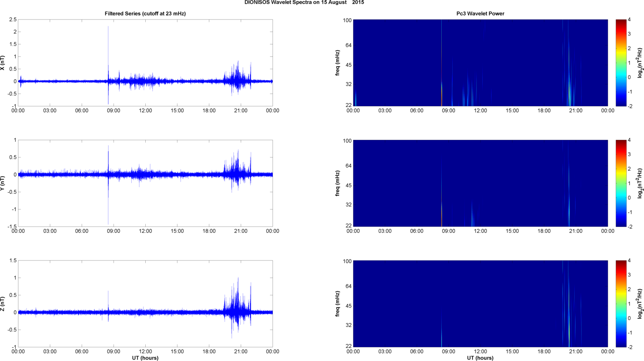
Task: Click the bottom spectrogram colorbar
Action: (621, 304)
